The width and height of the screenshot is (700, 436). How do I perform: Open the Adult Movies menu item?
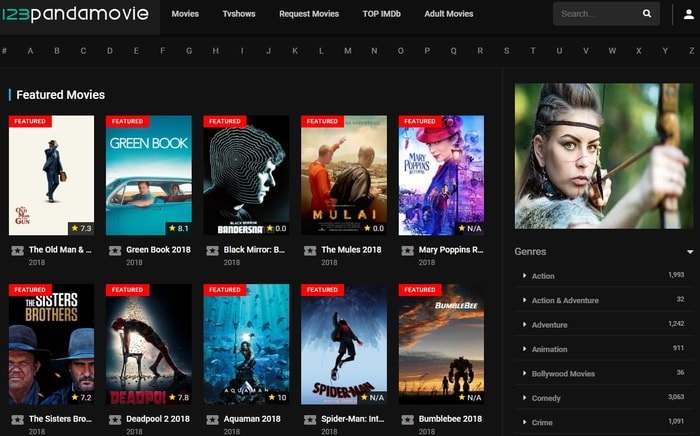(x=449, y=14)
